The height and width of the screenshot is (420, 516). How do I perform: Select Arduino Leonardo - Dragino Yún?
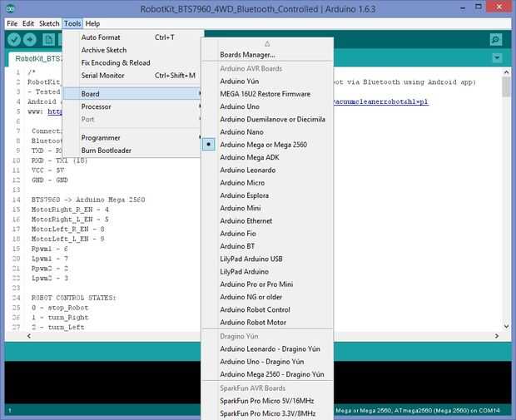[x=267, y=348]
